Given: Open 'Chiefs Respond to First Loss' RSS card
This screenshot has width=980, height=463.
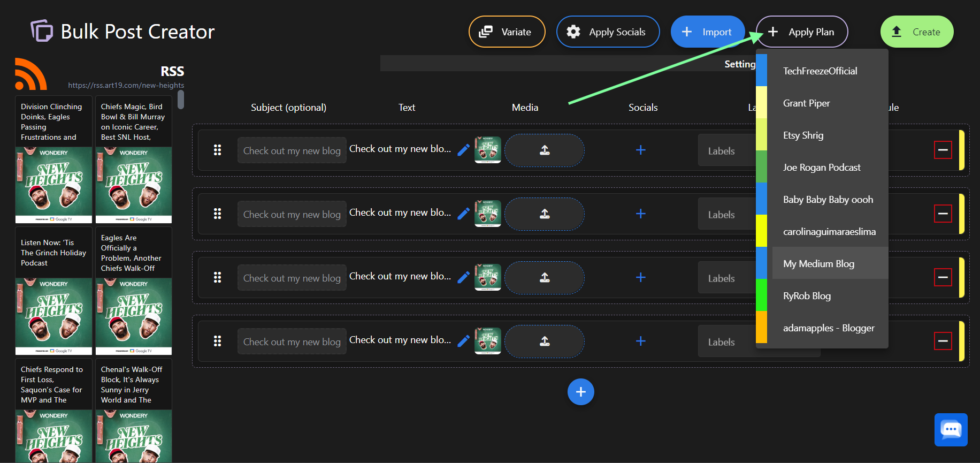Looking at the screenshot, I should (x=53, y=411).
